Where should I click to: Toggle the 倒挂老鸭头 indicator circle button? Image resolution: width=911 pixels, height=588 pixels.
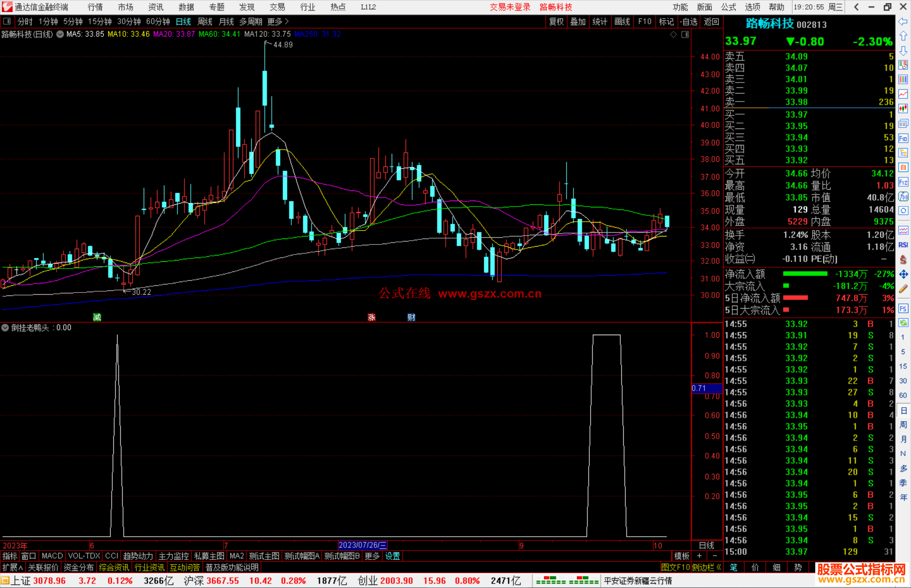pyautogui.click(x=5, y=328)
